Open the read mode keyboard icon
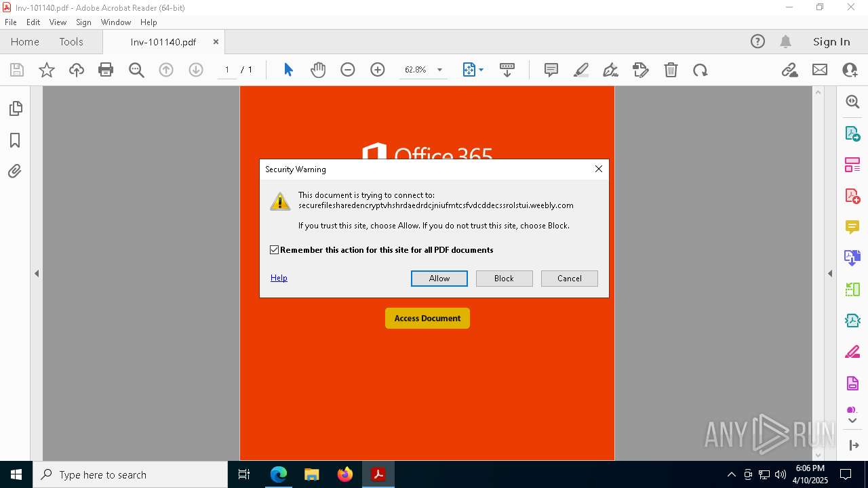This screenshot has width=868, height=488. (x=507, y=70)
